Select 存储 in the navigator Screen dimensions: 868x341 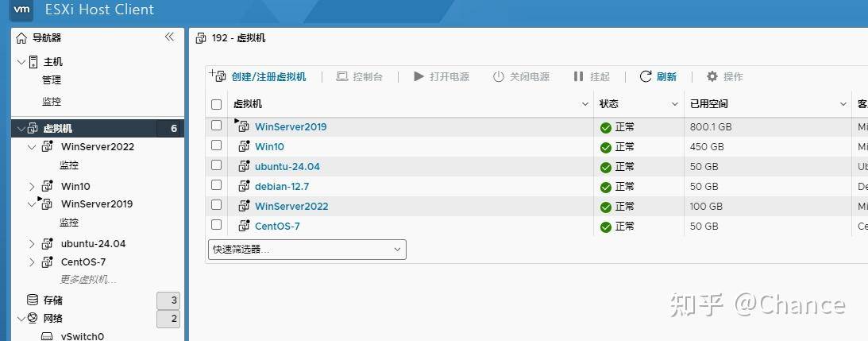tap(53, 300)
